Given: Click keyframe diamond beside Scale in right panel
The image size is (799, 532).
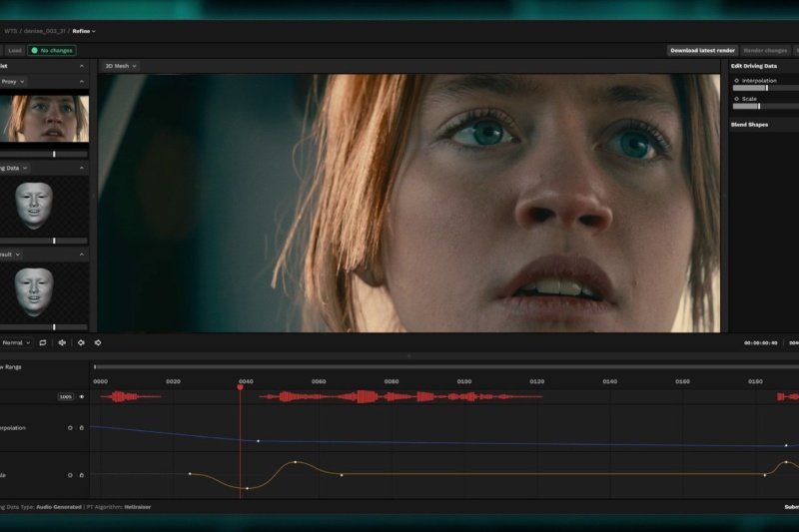Looking at the screenshot, I should (x=736, y=99).
